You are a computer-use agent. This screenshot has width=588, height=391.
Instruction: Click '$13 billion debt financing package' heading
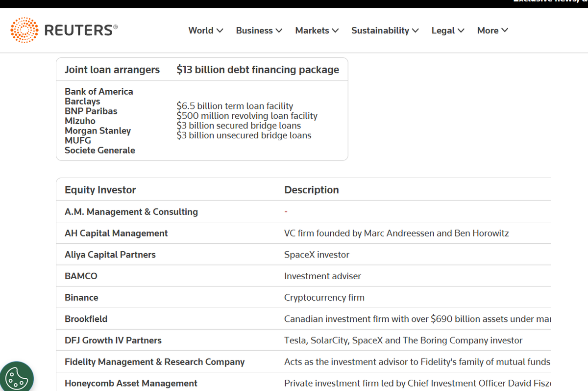pos(258,70)
